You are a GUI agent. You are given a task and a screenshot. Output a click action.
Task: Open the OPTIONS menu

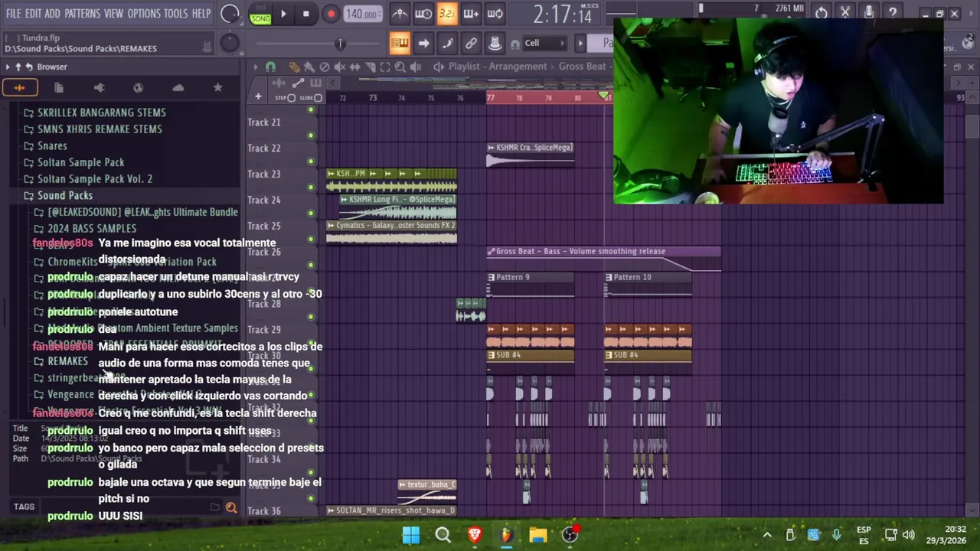click(144, 14)
